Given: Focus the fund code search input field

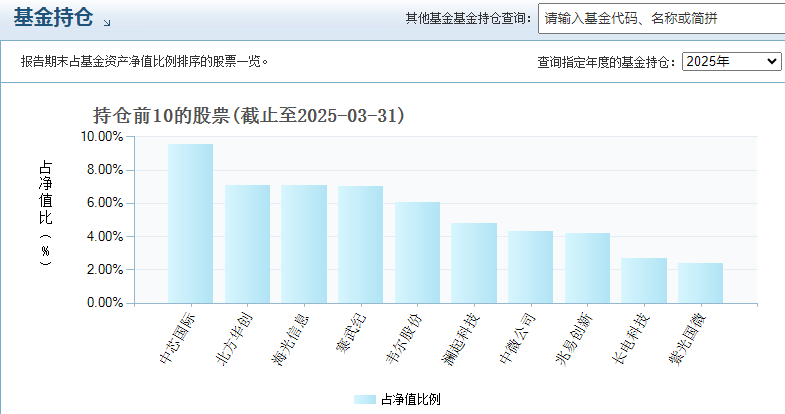Looking at the screenshot, I should (x=661, y=19).
